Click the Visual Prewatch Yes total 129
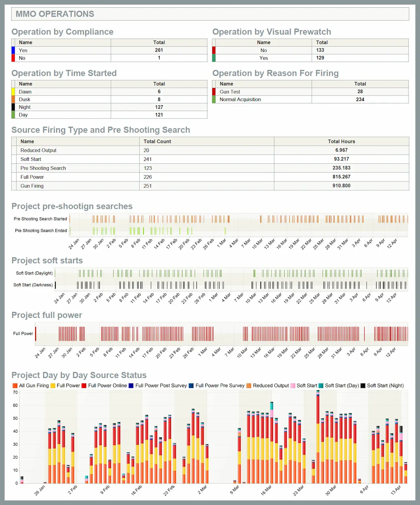 click(320, 58)
